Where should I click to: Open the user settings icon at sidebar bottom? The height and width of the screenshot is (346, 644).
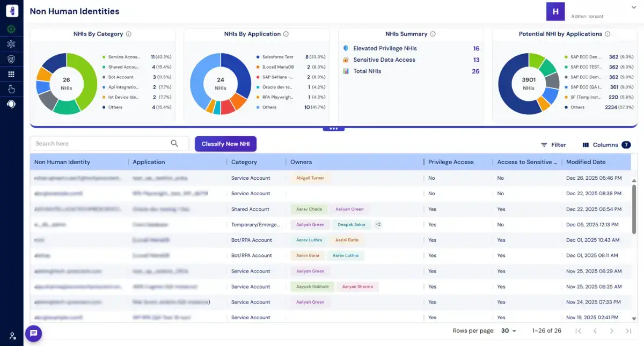[x=12, y=336]
